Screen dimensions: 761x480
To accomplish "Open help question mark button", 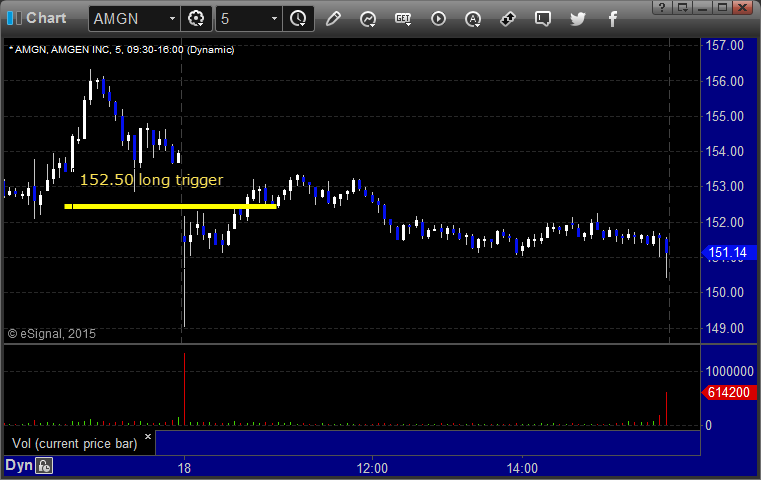I will pos(662,7).
